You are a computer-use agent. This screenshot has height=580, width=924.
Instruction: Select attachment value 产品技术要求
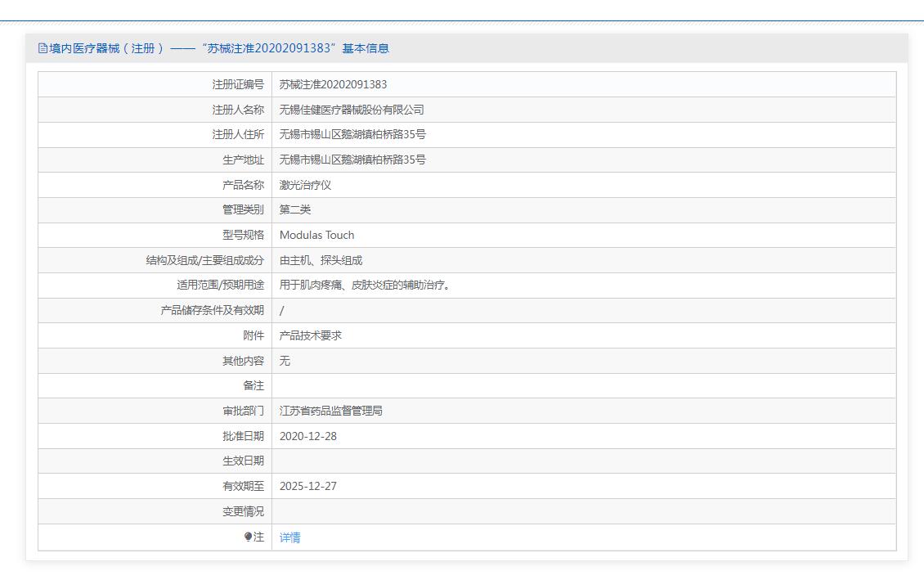point(311,336)
